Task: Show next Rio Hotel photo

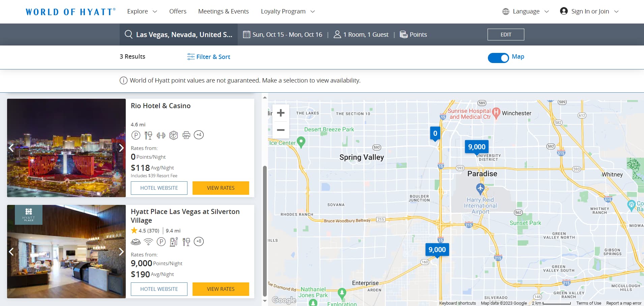Action: pyautogui.click(x=121, y=148)
